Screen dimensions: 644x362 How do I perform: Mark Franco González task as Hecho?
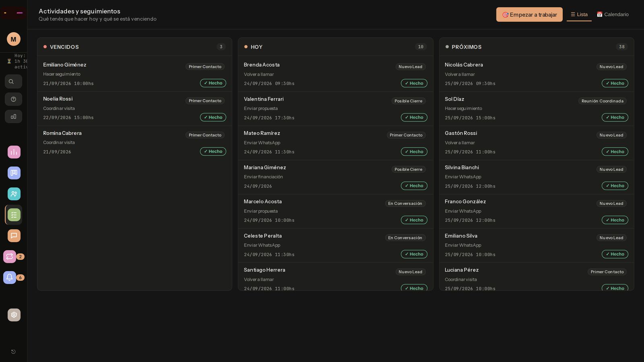[615, 220]
